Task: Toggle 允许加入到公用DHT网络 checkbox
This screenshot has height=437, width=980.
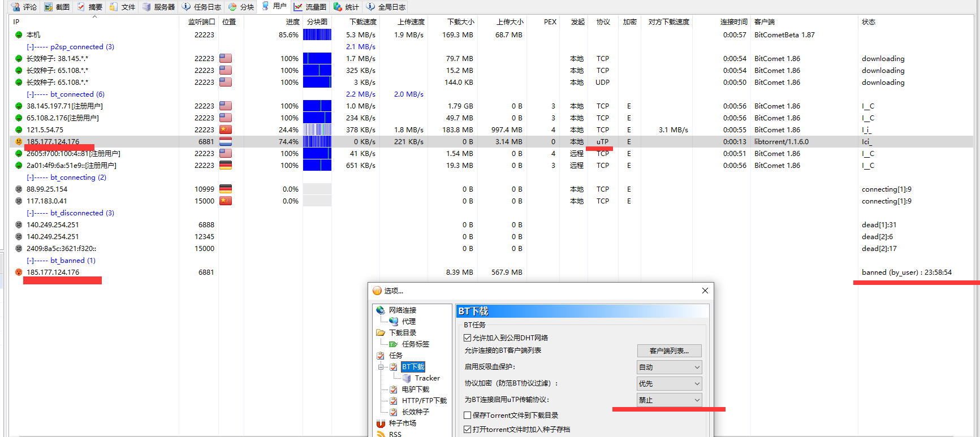Action: 468,338
